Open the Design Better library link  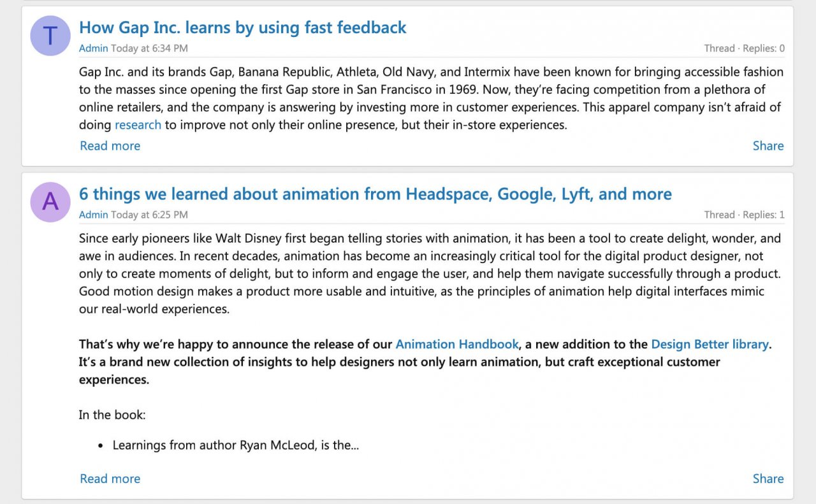click(x=709, y=344)
